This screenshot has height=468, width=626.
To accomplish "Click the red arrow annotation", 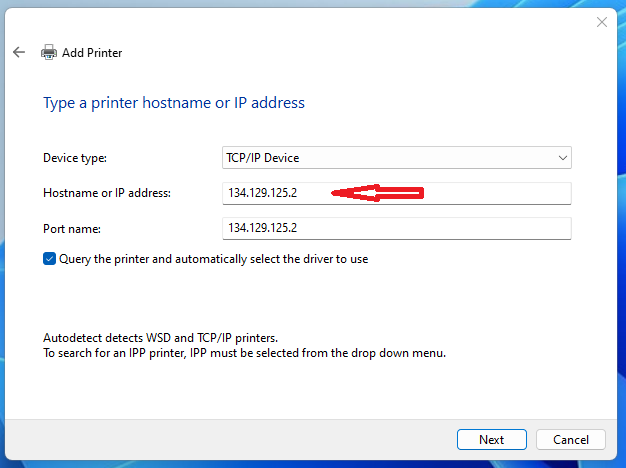I will [x=378, y=193].
